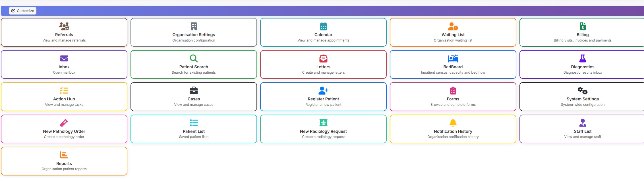This screenshot has width=644, height=182.
Task: Click 'System-wide configuration' text
Action: click(x=583, y=105)
